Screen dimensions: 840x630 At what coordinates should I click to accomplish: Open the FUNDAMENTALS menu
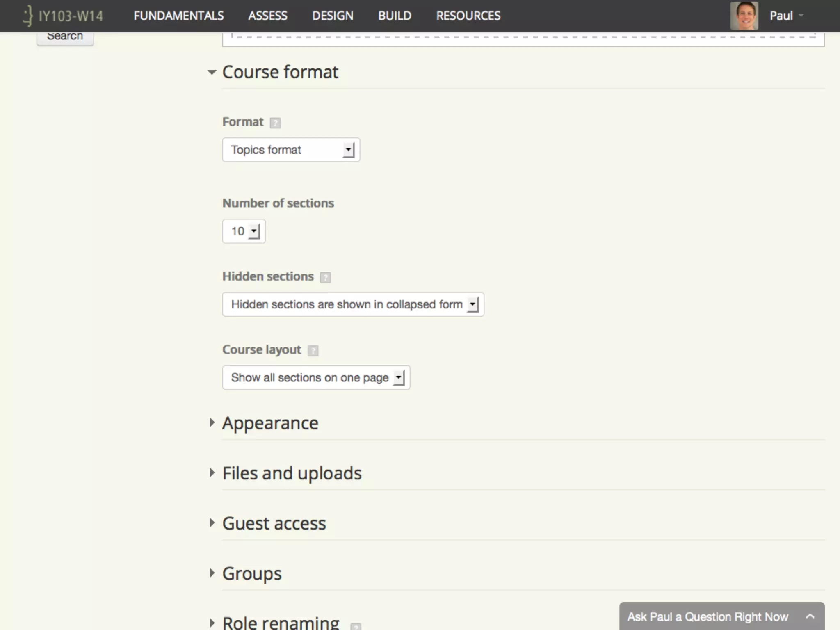[178, 16]
